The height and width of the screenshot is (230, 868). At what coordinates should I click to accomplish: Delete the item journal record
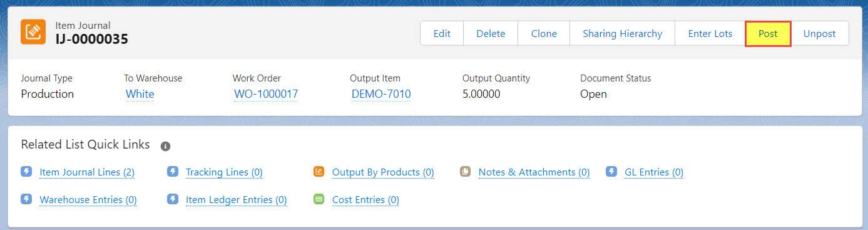pyautogui.click(x=491, y=33)
